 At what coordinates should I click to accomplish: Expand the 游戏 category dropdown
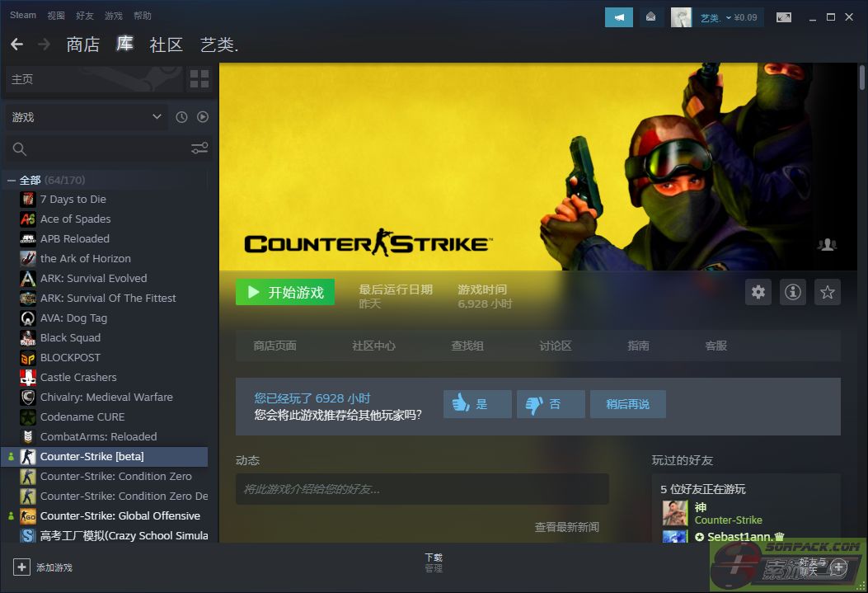(x=87, y=117)
